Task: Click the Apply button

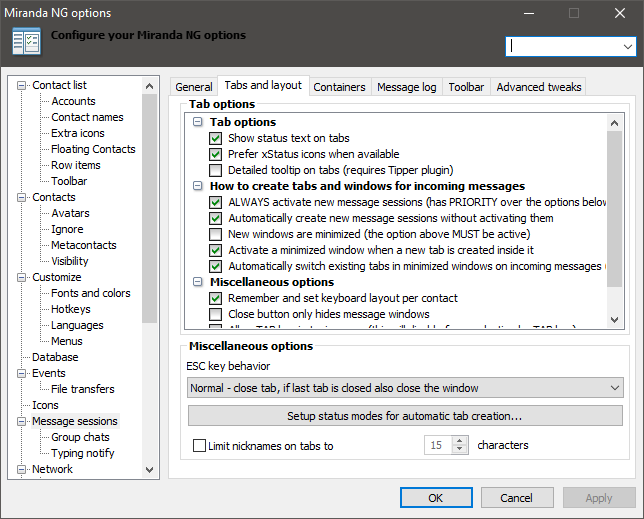Action: point(599,498)
